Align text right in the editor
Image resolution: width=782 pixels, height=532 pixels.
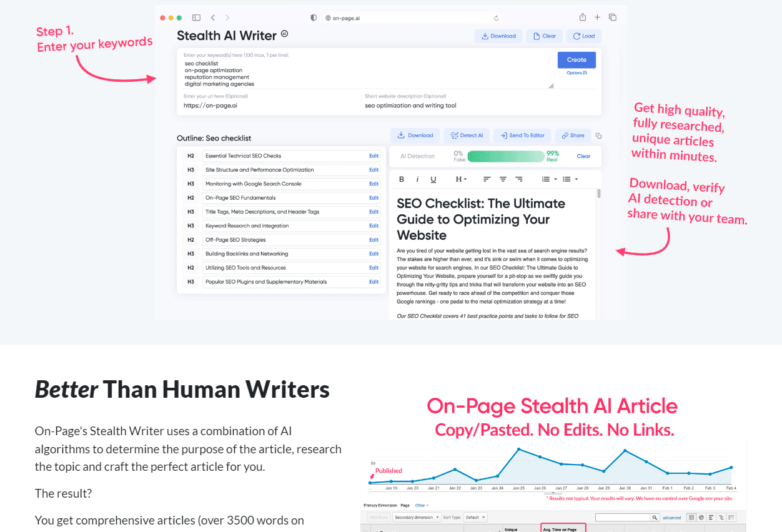point(519,179)
